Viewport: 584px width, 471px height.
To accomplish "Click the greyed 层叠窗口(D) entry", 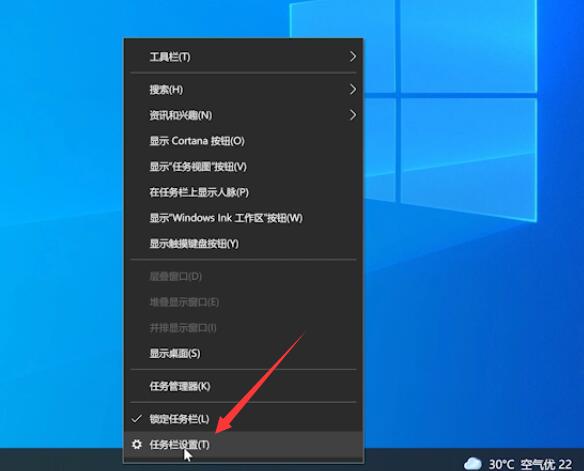I will (x=243, y=277).
